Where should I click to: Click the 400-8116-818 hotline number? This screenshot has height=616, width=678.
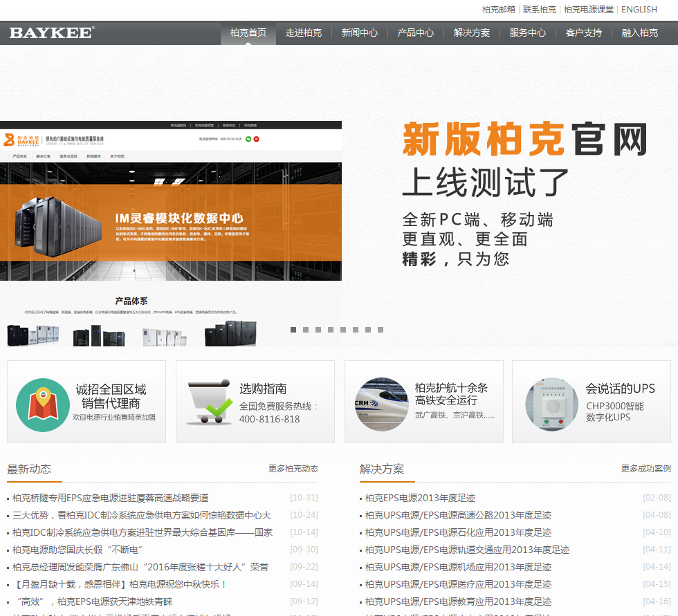click(x=269, y=419)
